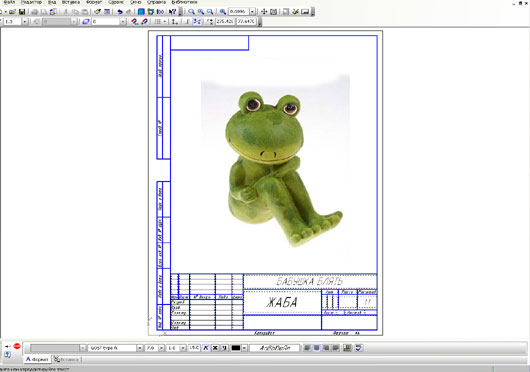Click the Copy icon in the toolbar
Image resolution: width=530 pixels, height=372 pixels.
[x=75, y=11]
